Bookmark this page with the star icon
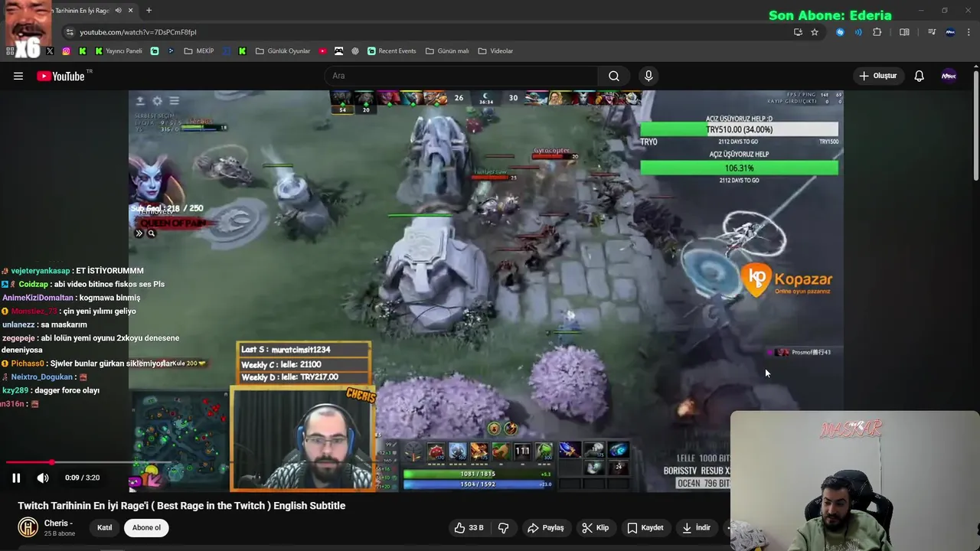 pyautogui.click(x=815, y=32)
